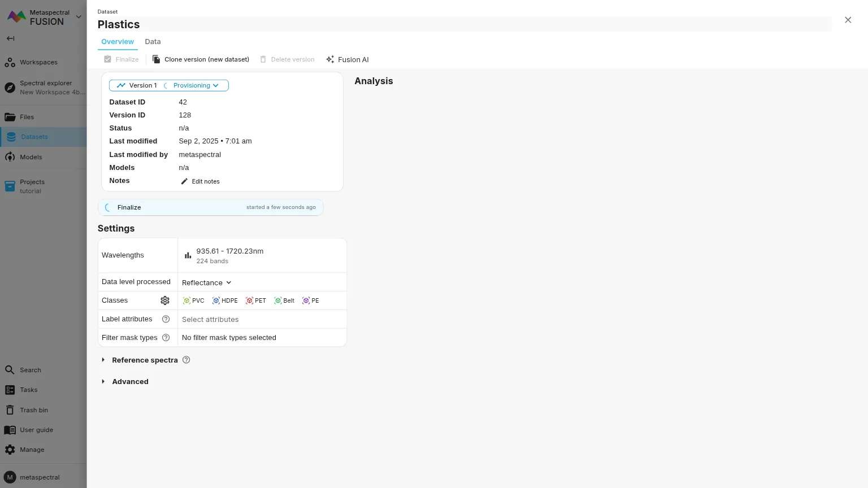The height and width of the screenshot is (488, 868).
Task: Click the collapse sidebar arrow icon
Action: (x=10, y=38)
